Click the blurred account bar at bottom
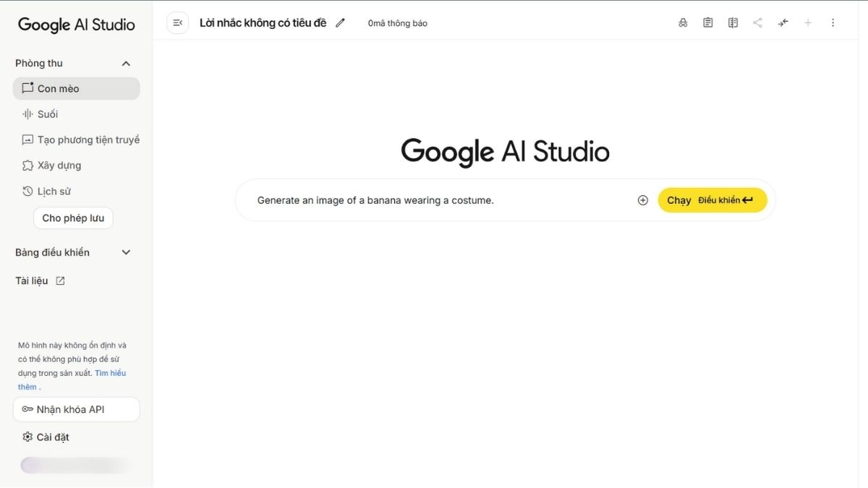Screen dimensions: 868x488 (76, 466)
